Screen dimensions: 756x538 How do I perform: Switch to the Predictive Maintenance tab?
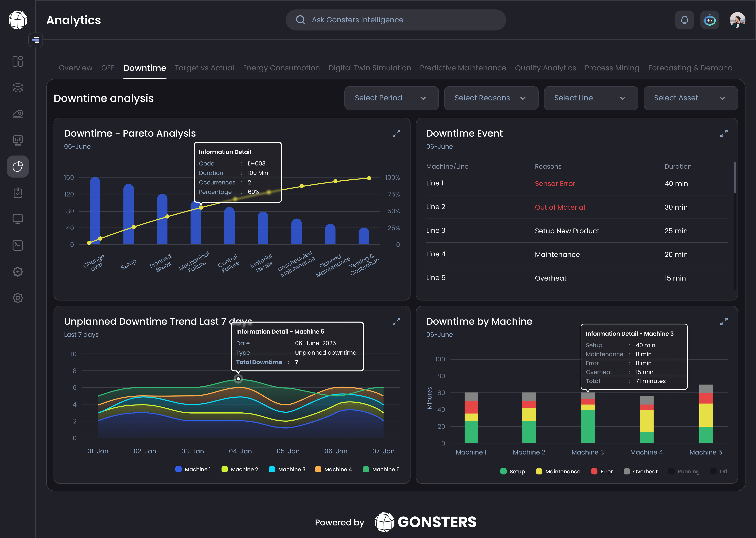[463, 68]
